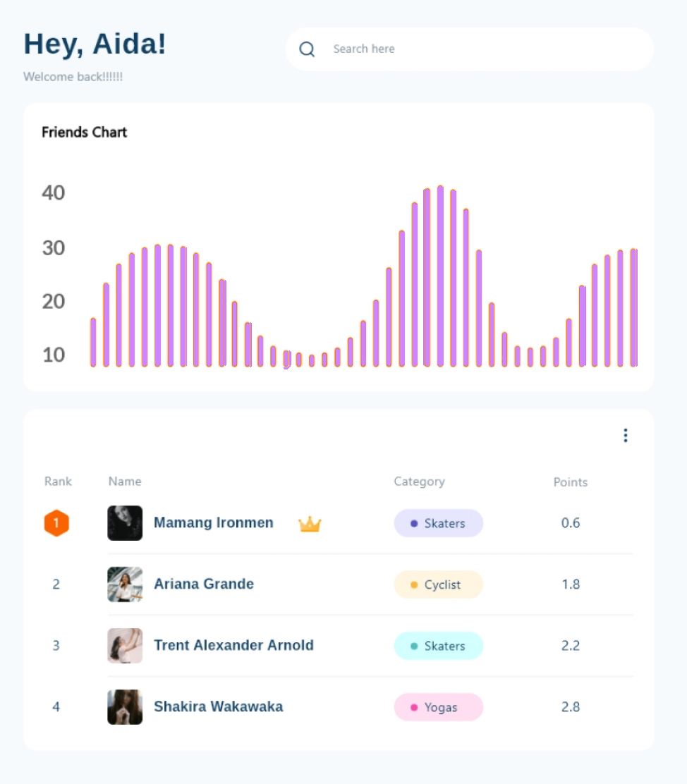This screenshot has width=687, height=784.
Task: Click the tallest bar in Friends Chart
Action: pyautogui.click(x=440, y=276)
